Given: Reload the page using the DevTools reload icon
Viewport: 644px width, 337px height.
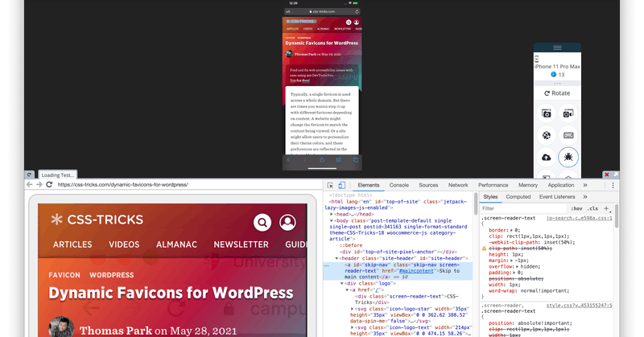Looking at the screenshot, I should coord(49,185).
